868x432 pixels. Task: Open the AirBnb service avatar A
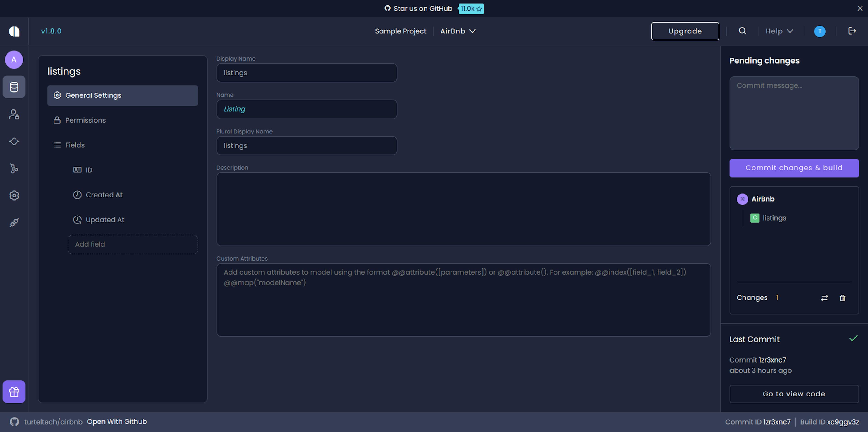pos(14,60)
